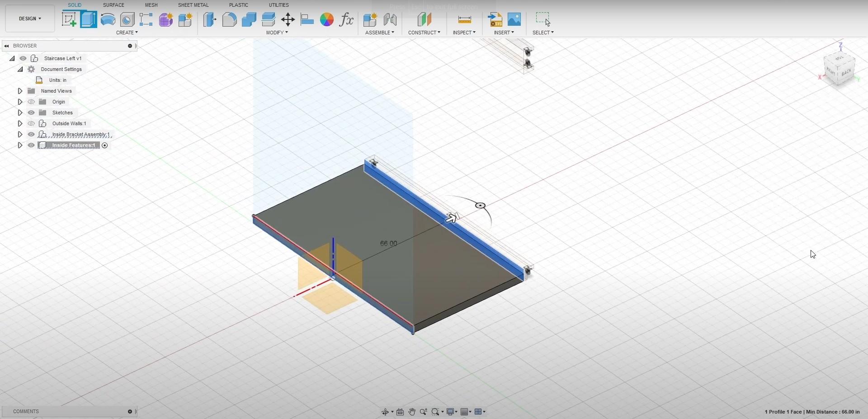Hide the Inside Bracket Assembly:1 component
Image resolution: width=868 pixels, height=419 pixels.
[31, 134]
